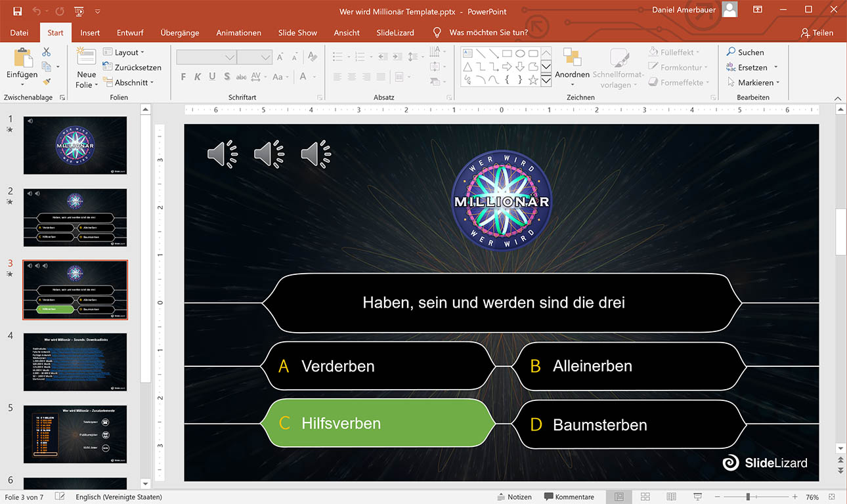Toggle italic formatting K button
Screen dimensions: 847x504
pos(198,77)
